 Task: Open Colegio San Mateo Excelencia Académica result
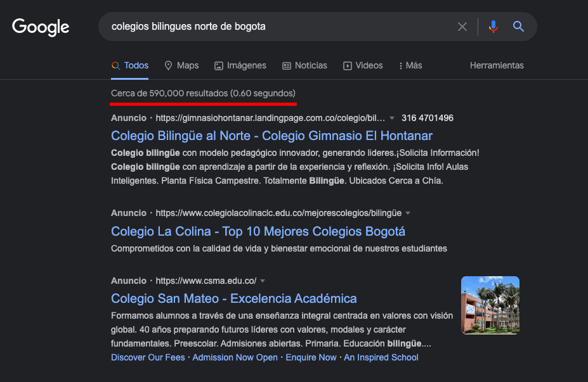coord(233,298)
